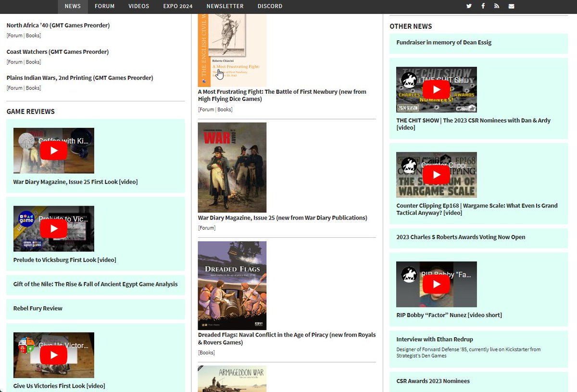This screenshot has width=577, height=392.
Task: Play the RIP Bobby Nunez video short
Action: tap(436, 284)
